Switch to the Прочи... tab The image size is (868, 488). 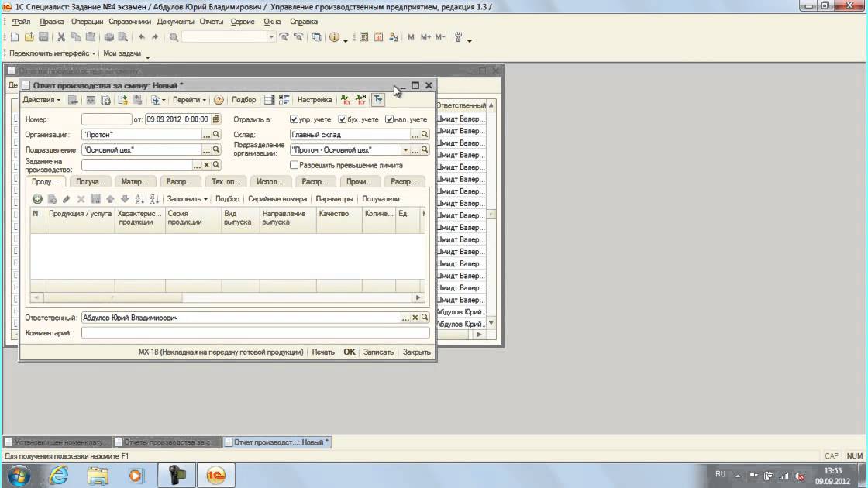[x=359, y=181]
